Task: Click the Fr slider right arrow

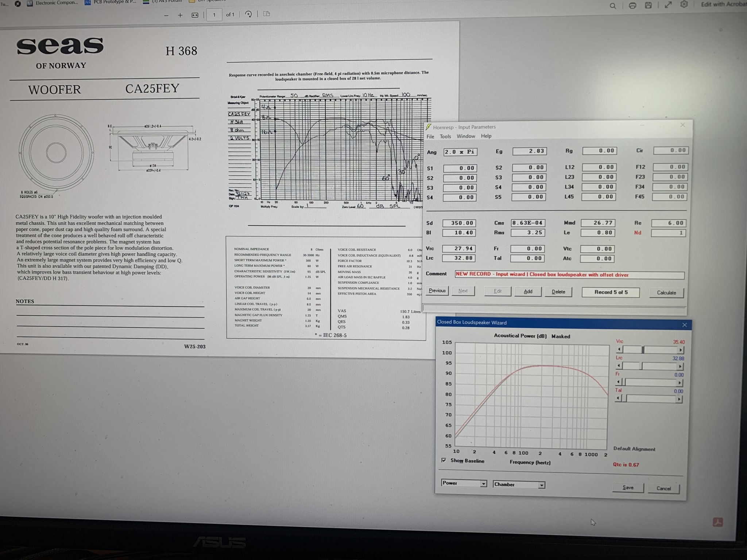Action: [680, 383]
